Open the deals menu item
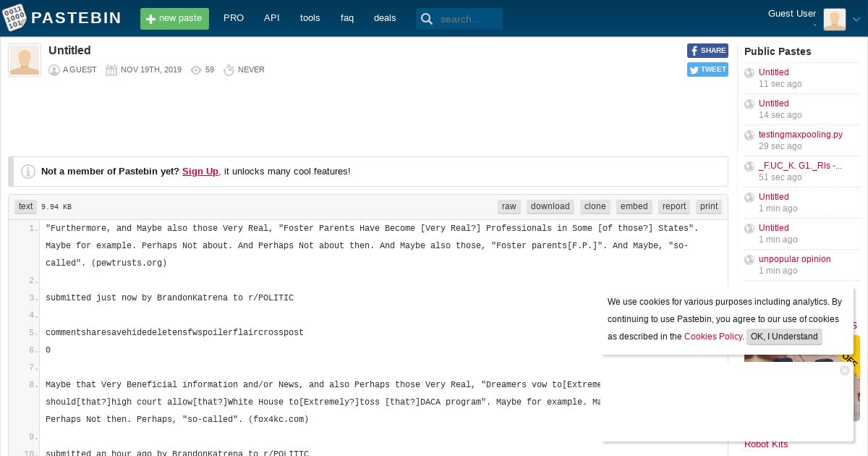 385,18
